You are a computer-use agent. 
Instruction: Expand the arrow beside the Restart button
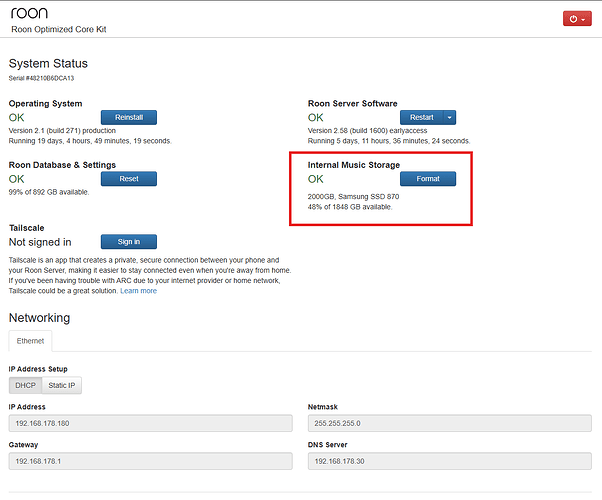[449, 117]
